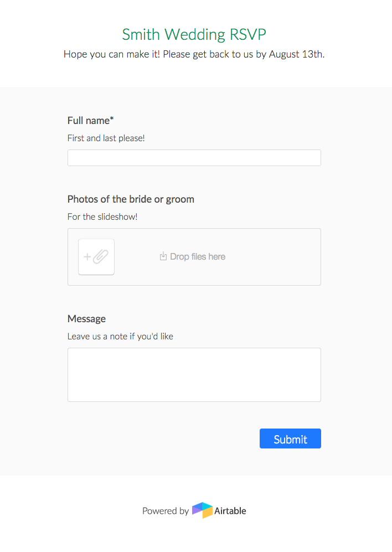The width and height of the screenshot is (392, 552).
Task: Click the Airtable logo icon
Action: pos(202,510)
